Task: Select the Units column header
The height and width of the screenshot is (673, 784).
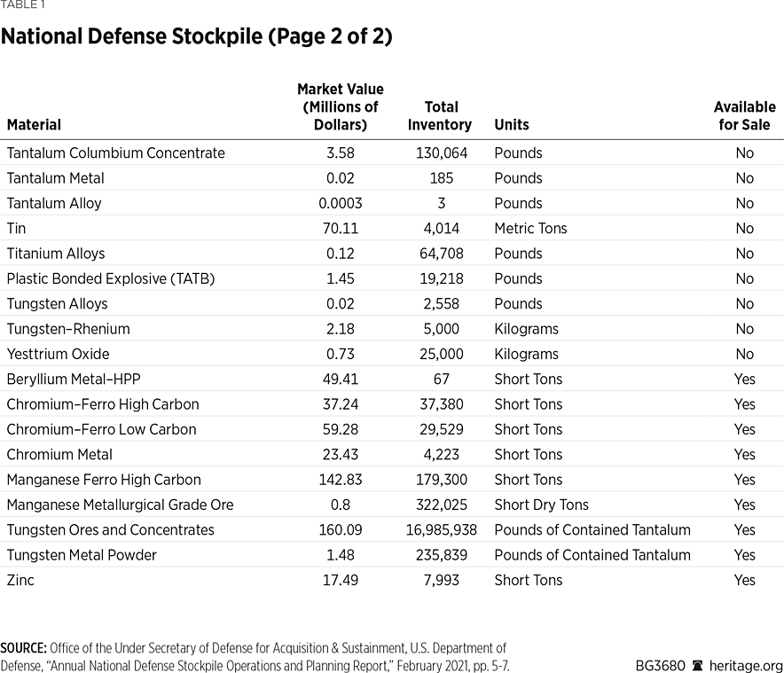Action: click(x=511, y=125)
